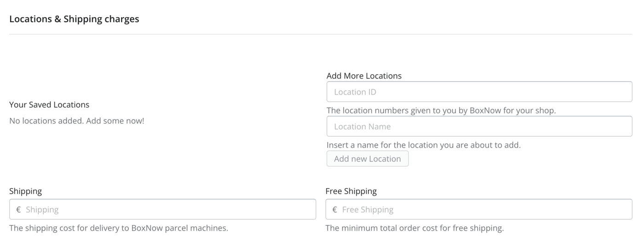Focus the Location ID input field
This screenshot has height=249, width=644.
tap(479, 92)
